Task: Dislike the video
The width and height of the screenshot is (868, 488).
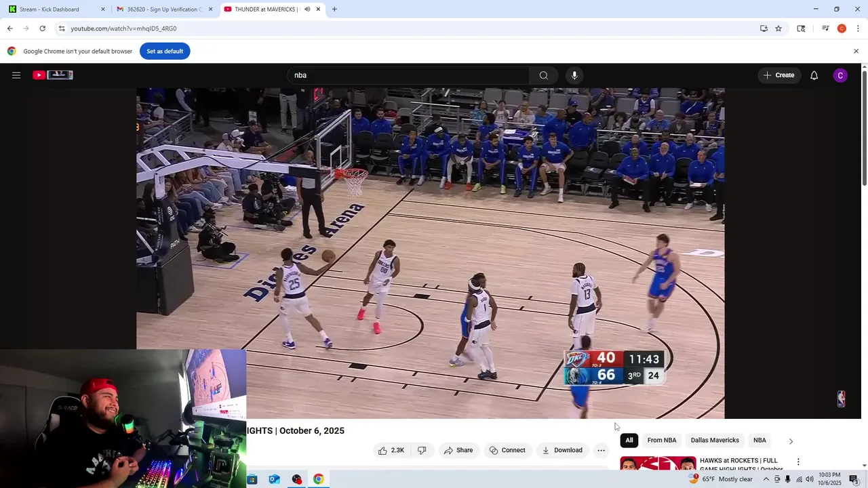Action: click(422, 450)
